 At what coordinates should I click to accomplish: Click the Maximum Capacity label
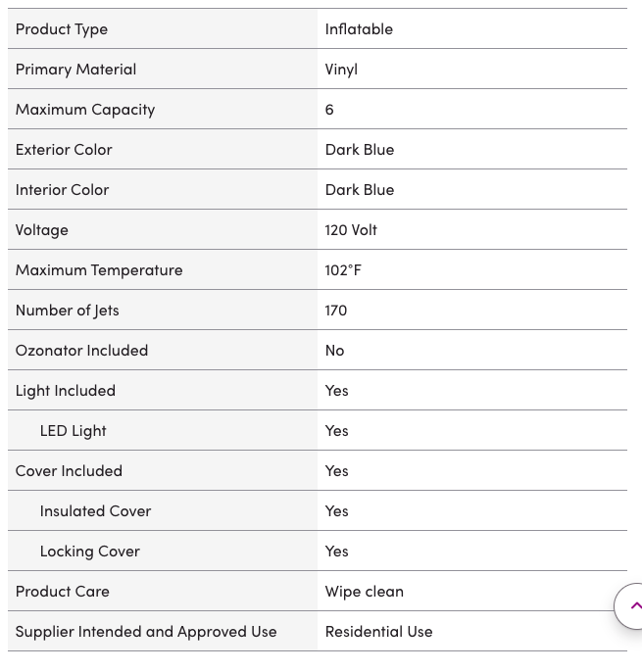(x=85, y=110)
